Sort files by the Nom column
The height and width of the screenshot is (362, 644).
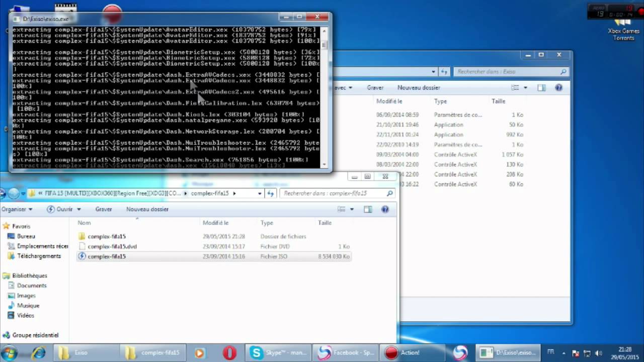coord(85,223)
